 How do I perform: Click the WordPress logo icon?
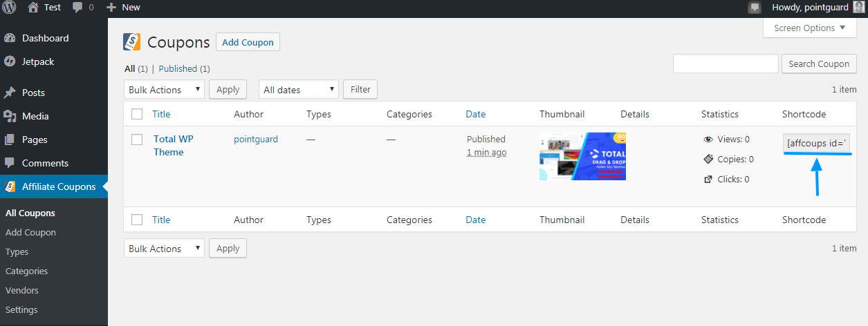coord(10,8)
